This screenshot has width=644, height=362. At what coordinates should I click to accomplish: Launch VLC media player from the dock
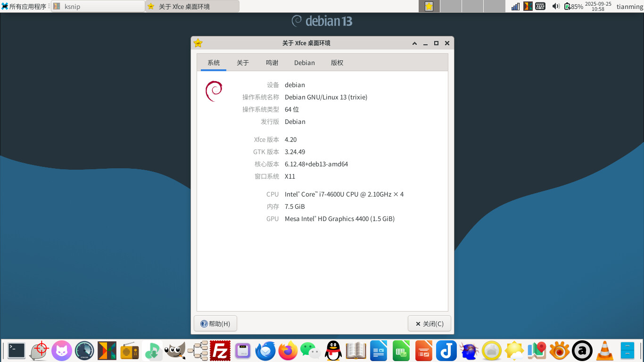[x=605, y=351]
